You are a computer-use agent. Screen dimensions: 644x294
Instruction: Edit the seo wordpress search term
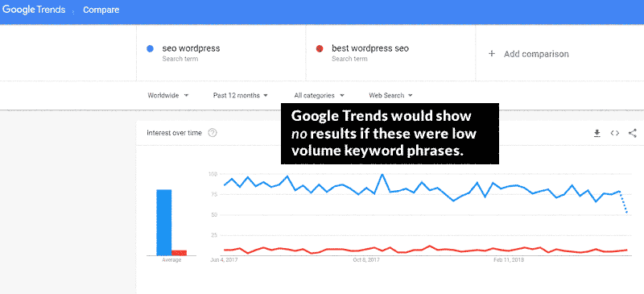point(191,48)
